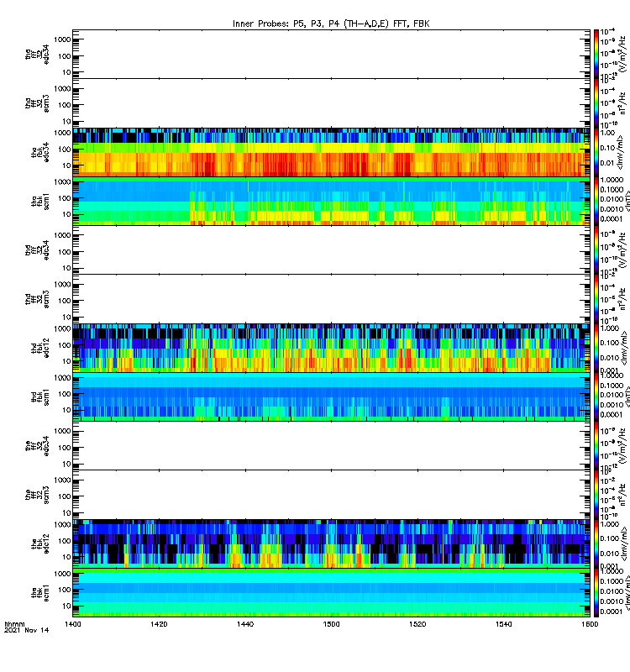The height and width of the screenshot is (672, 630).
Task: Click the 1420 time axis label
Action: pos(159,624)
